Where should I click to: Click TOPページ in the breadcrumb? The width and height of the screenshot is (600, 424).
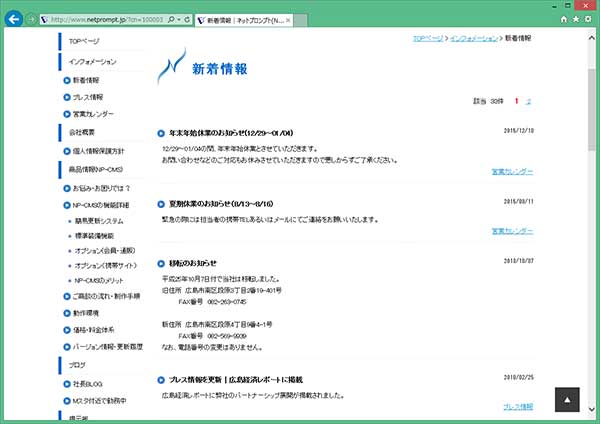click(427, 38)
